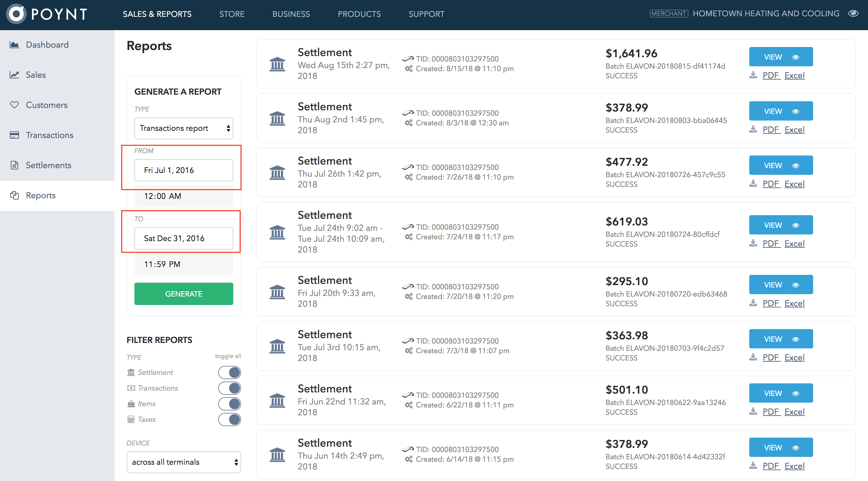Image resolution: width=868 pixels, height=481 pixels.
Task: Click download icon for ELAVON-20180726 batch
Action: pos(753,183)
